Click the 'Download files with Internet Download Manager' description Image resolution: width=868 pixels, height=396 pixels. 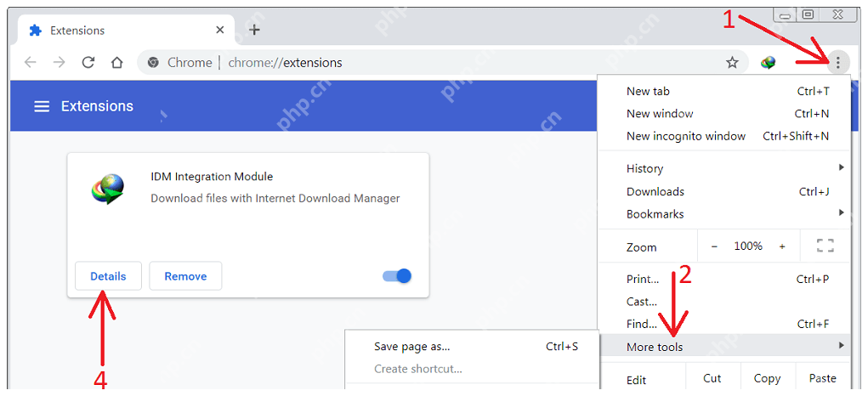[275, 198]
